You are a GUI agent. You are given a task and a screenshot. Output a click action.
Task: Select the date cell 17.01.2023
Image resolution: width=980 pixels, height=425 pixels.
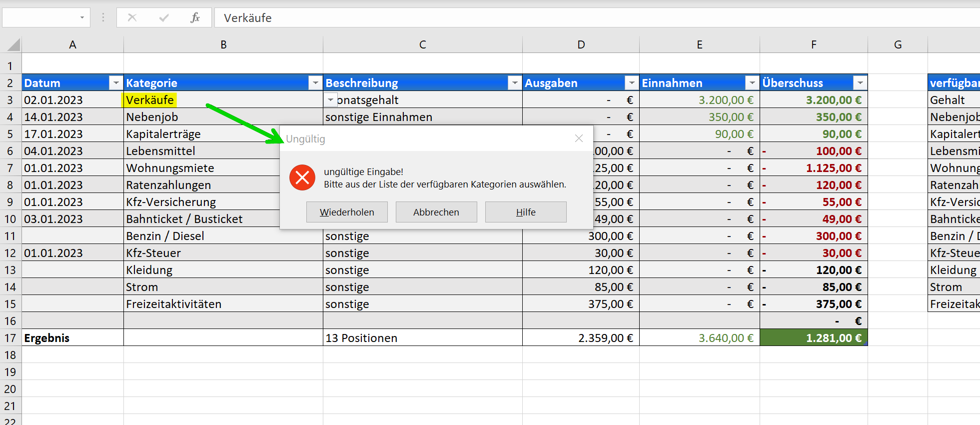click(73, 134)
